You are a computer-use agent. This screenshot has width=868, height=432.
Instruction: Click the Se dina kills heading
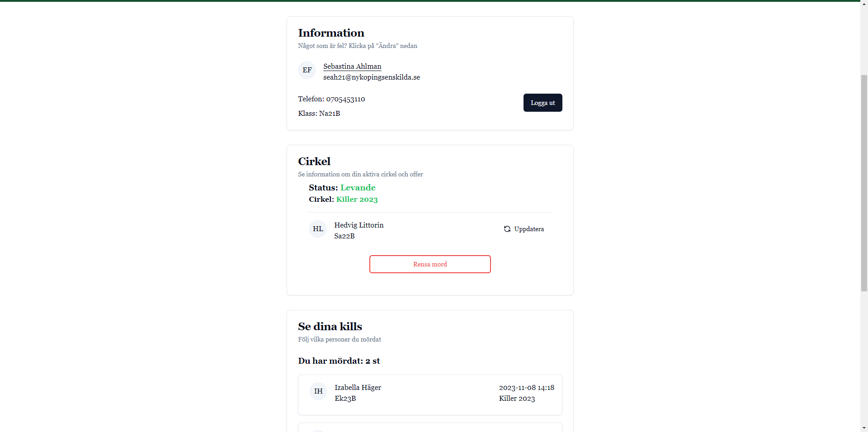click(330, 327)
